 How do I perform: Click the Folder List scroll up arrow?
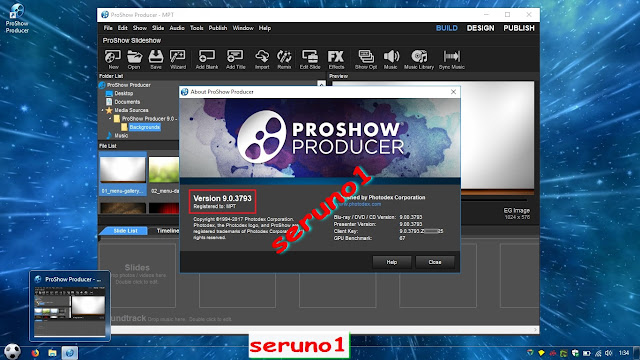[x=321, y=84]
